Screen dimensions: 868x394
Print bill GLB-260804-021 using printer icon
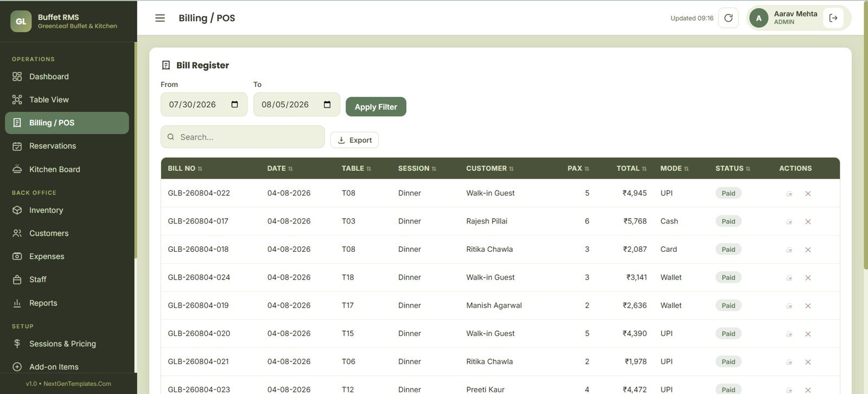tap(789, 362)
